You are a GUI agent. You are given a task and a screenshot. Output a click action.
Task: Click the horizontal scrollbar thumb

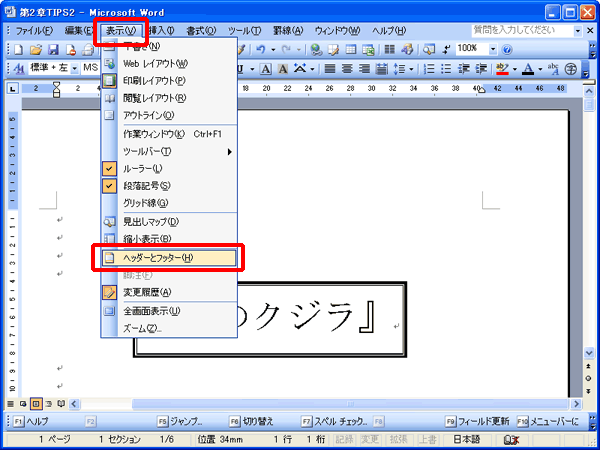pyautogui.click(x=350, y=404)
